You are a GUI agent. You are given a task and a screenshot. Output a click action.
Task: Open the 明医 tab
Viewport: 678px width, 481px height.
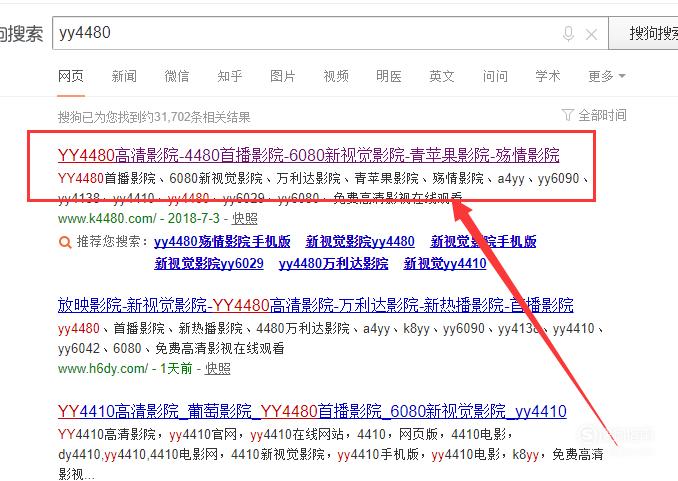coord(389,76)
